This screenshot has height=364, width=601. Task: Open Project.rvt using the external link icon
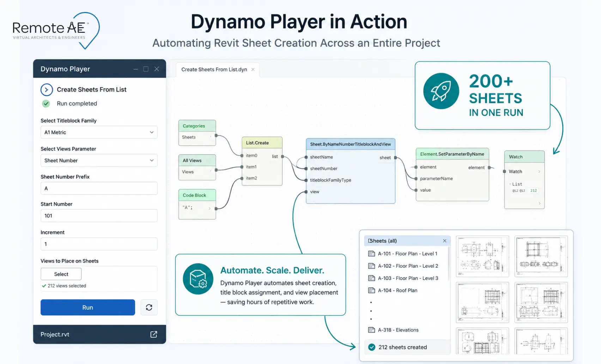[154, 334]
